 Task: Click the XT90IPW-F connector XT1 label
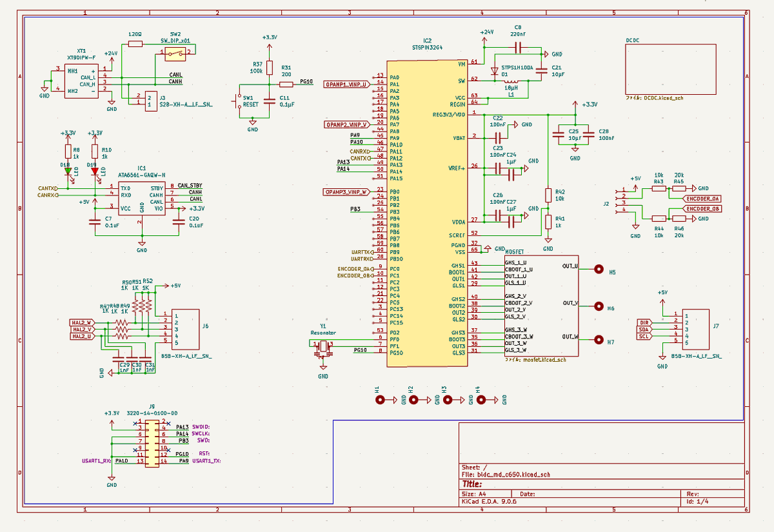81,57
